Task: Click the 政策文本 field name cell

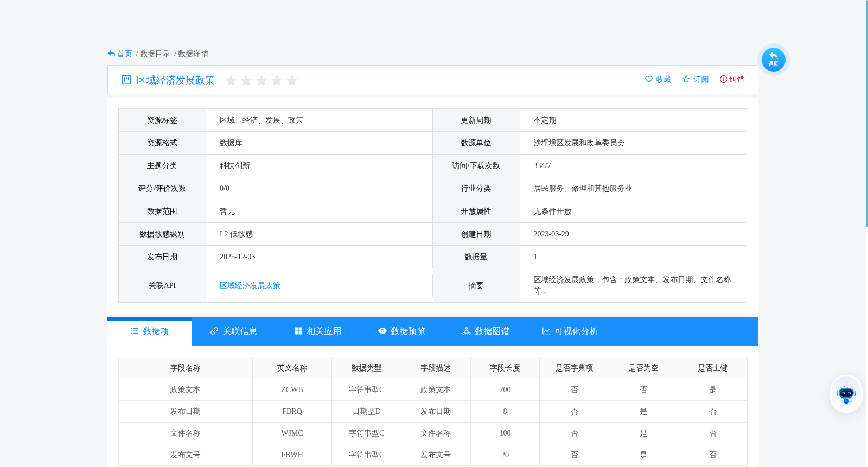Action: click(x=186, y=390)
